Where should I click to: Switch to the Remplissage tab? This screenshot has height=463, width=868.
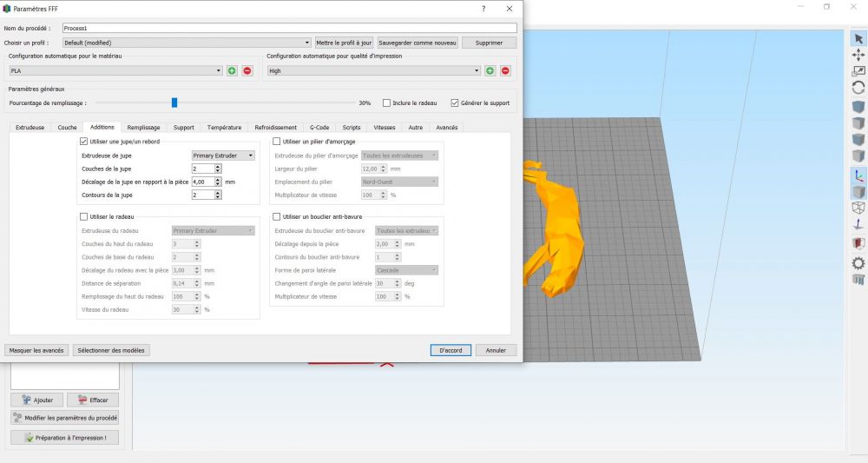point(143,128)
